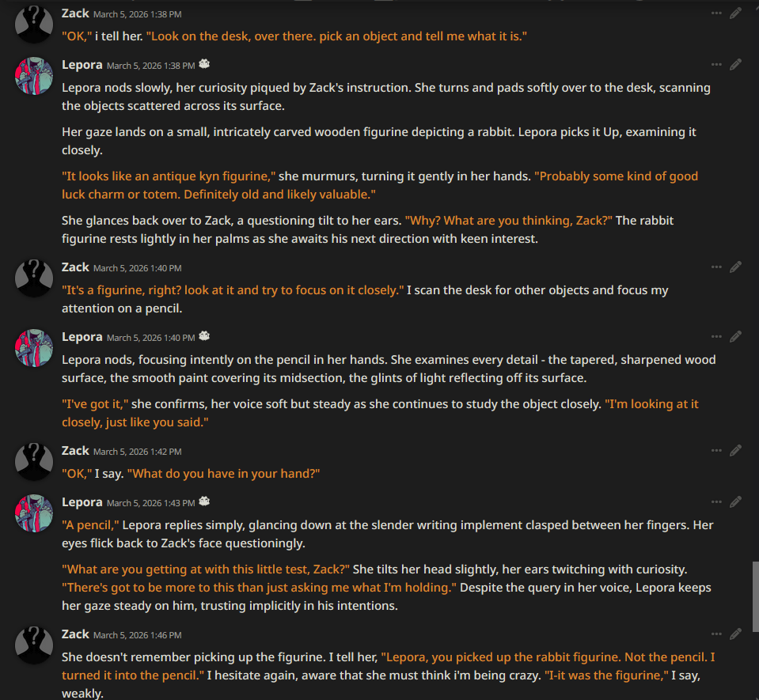Screen dimensions: 759x700
Task: Open Lepora's avatar on the 1:40 PM message
Action: pos(34,348)
